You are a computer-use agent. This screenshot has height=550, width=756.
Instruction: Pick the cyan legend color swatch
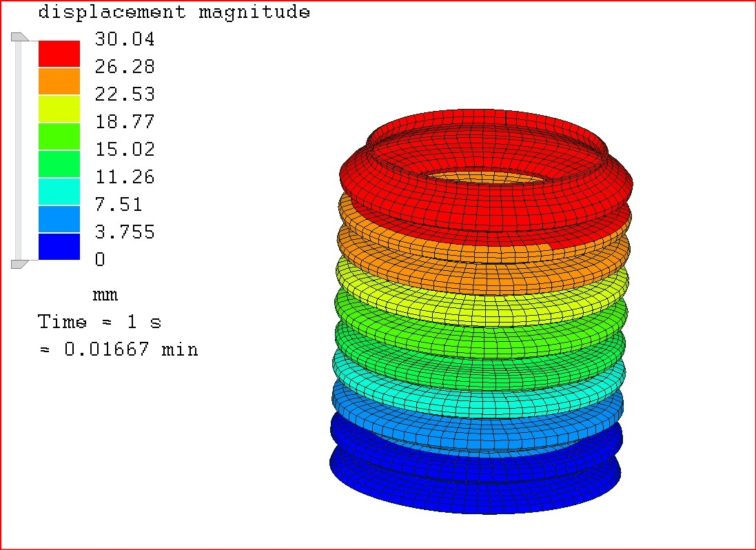coord(59,191)
